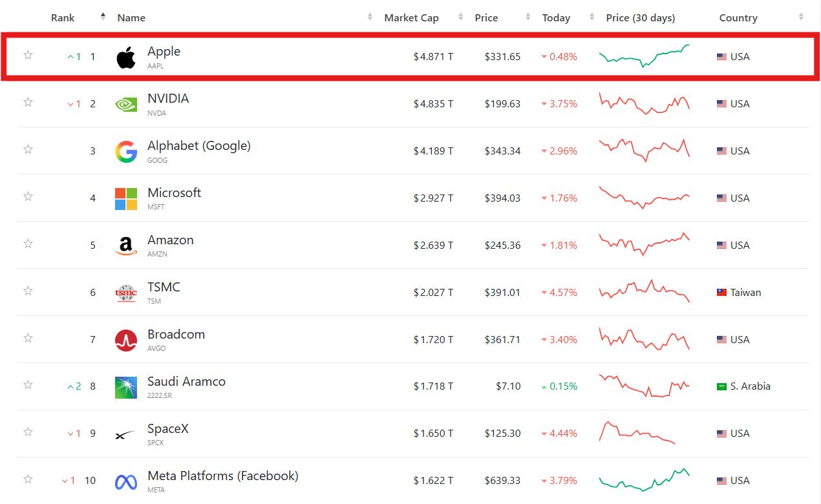The width and height of the screenshot is (821, 504).
Task: Sort table by Price column header
Action: click(x=486, y=18)
